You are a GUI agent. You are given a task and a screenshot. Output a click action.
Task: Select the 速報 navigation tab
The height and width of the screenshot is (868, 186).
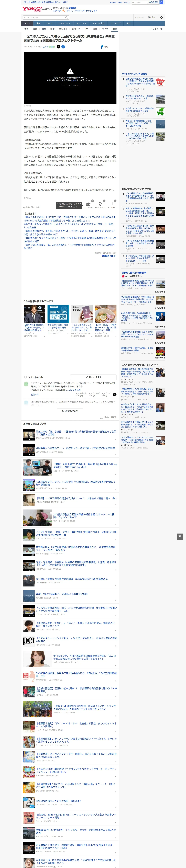click(38, 24)
